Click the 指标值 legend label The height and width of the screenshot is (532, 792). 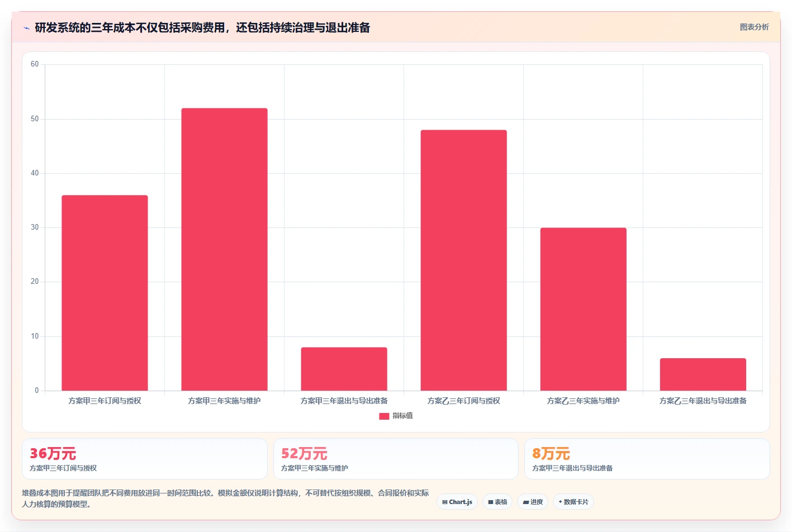(402, 416)
